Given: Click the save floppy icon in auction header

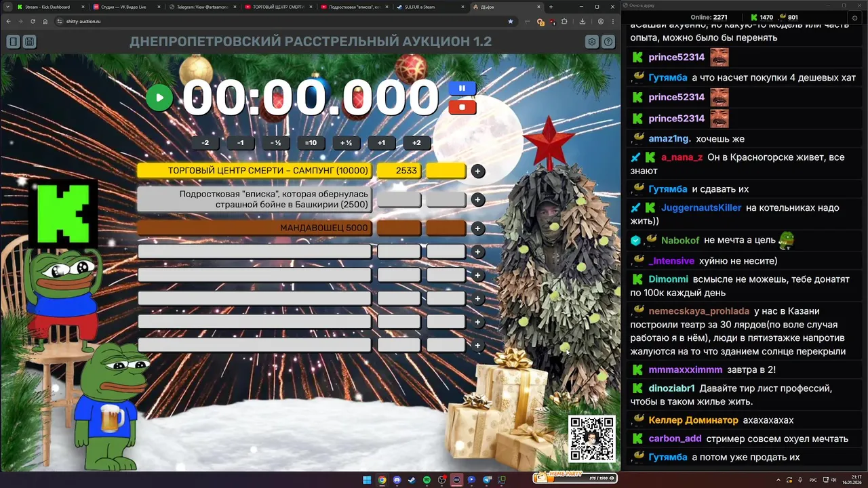Looking at the screenshot, I should 29,42.
